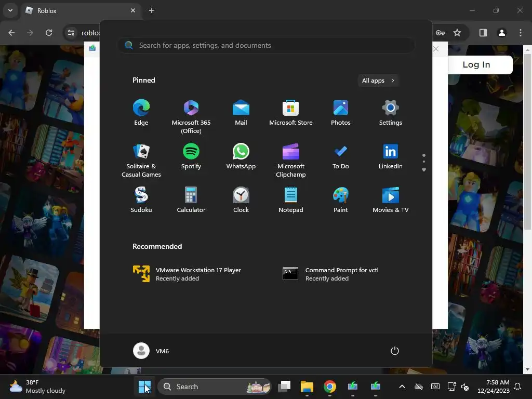Toggle Chrome side panel
Viewport: 532px width, 399px height.
pos(483,33)
